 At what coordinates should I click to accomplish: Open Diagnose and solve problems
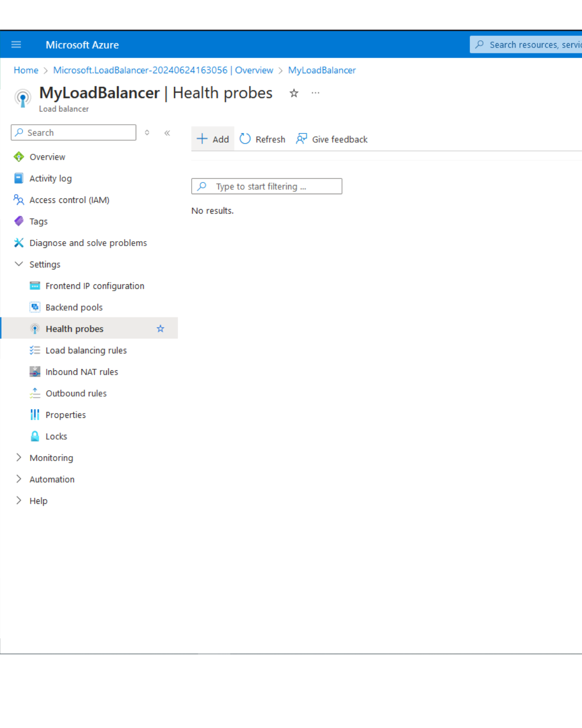point(89,243)
